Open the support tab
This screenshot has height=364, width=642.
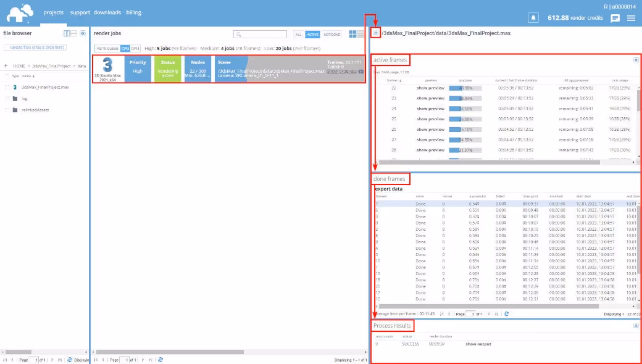pos(80,12)
